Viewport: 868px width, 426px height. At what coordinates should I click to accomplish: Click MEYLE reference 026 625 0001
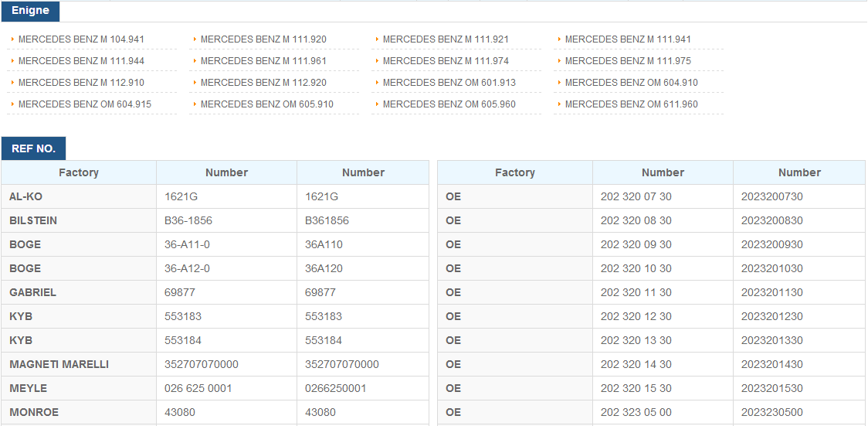tap(198, 389)
